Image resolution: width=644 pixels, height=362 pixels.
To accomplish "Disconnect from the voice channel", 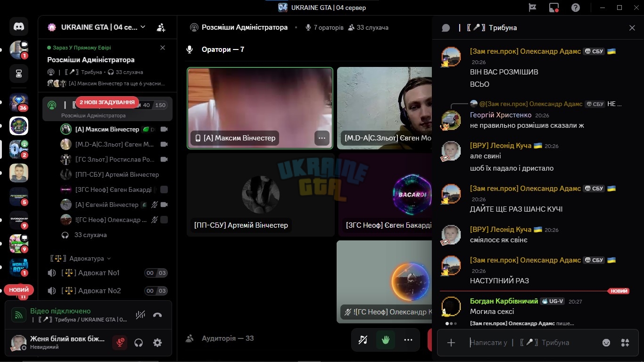I will pyautogui.click(x=157, y=315).
